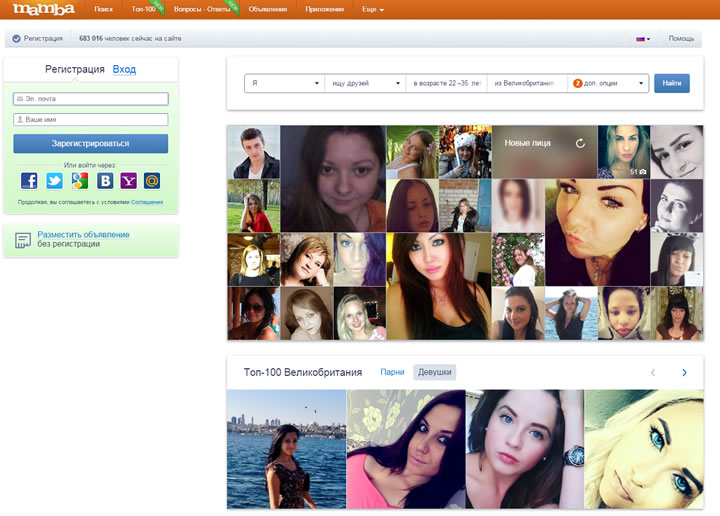
Task: Open the 'доп. опции' dropdown
Action: pos(609,83)
